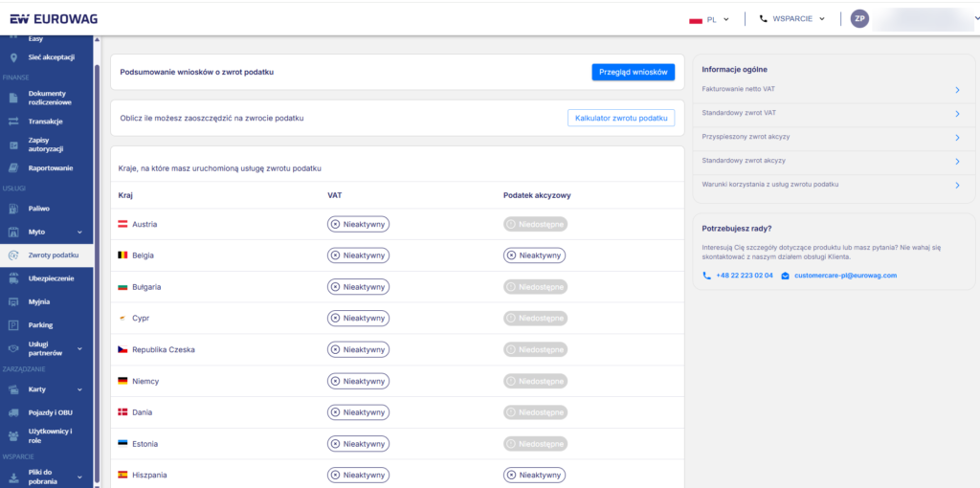Click the Myto toll icon
Image resolution: width=980 pixels, height=488 pixels.
click(13, 233)
